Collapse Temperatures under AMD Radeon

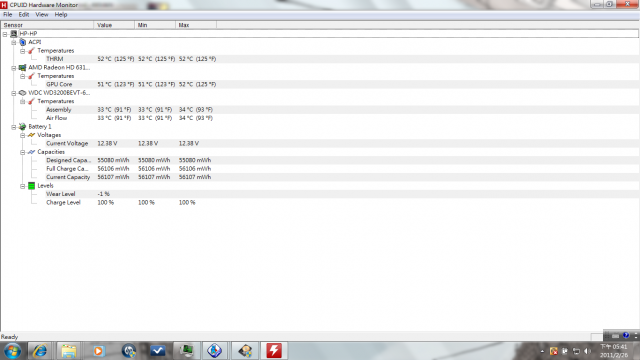pos(23,76)
